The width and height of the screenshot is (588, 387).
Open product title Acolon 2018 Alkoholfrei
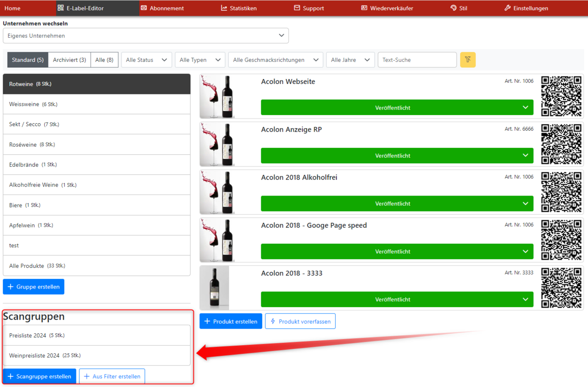click(299, 177)
